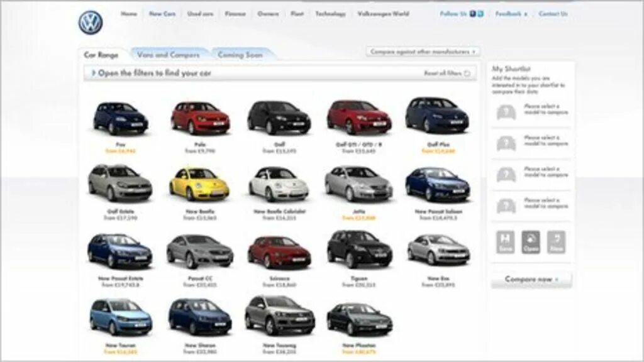The height and width of the screenshot is (362, 644).
Task: Open the Used cars menu
Action: [x=201, y=14]
